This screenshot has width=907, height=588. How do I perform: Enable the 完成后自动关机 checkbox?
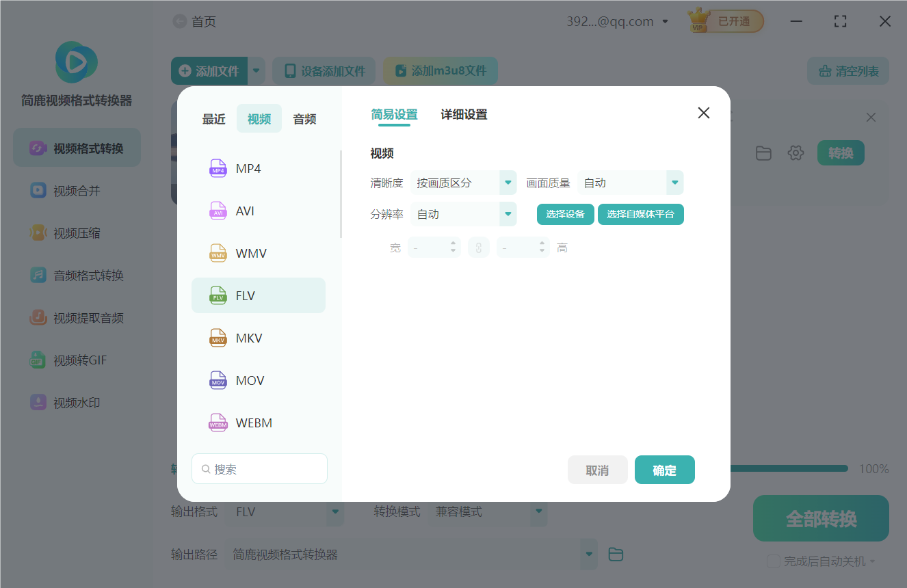click(x=773, y=561)
